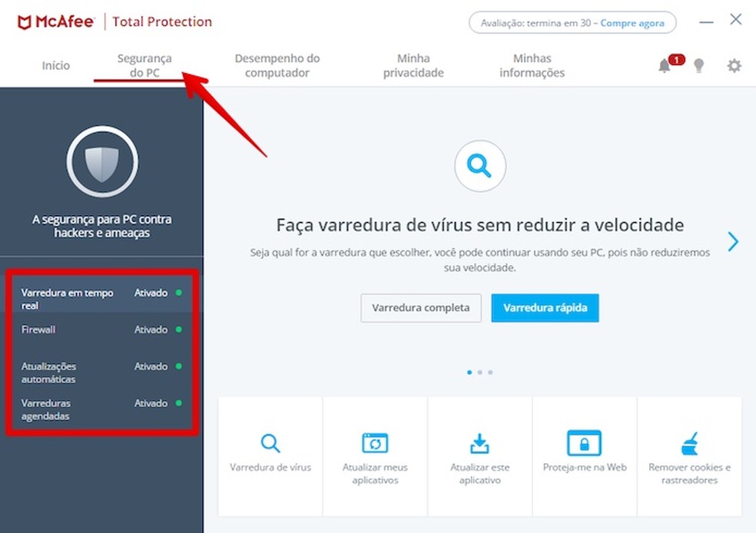Open Atualizar este aplicativo tile
The image size is (756, 533).
tap(479, 456)
